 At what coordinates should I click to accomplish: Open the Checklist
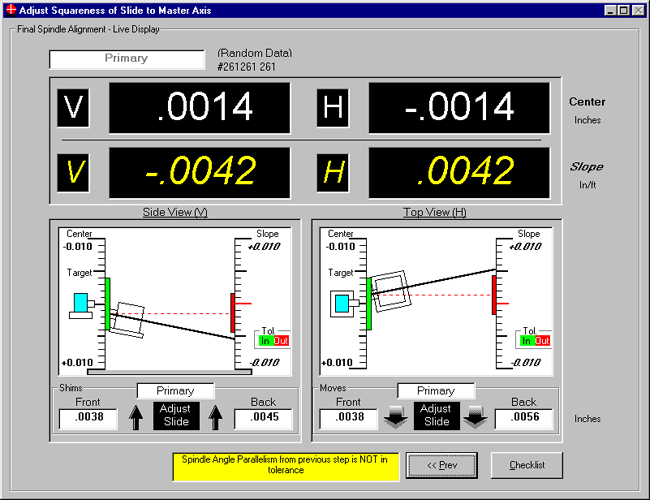(526, 465)
